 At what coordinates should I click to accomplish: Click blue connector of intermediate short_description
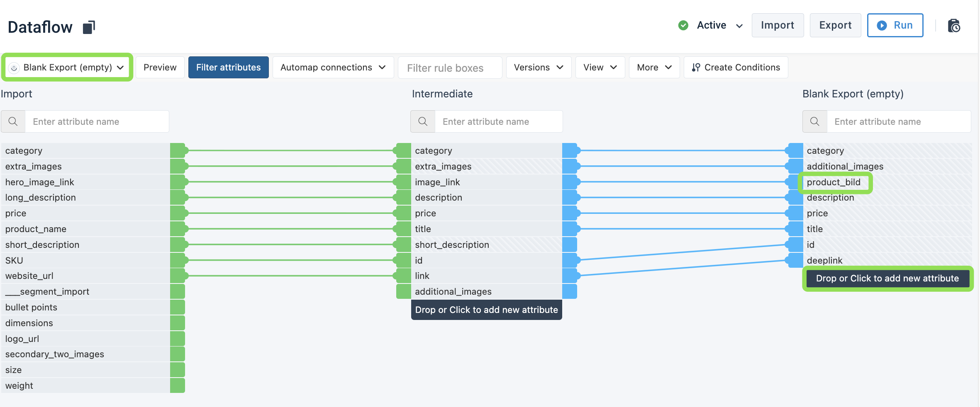(570, 245)
